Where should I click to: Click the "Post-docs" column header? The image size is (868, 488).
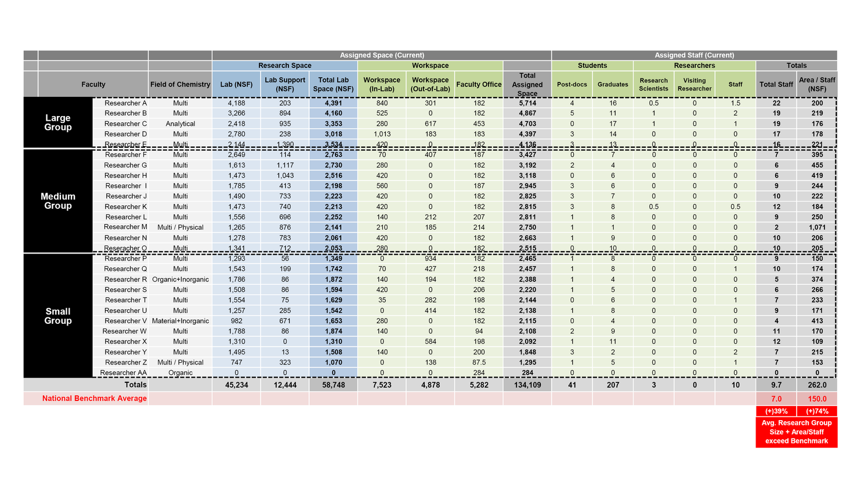[x=572, y=84]
